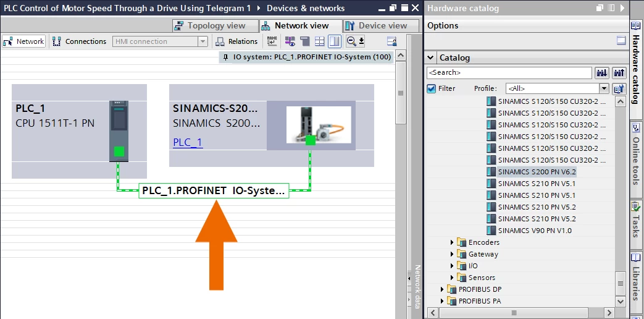
Task: Click the profile settings icon
Action: [x=619, y=88]
